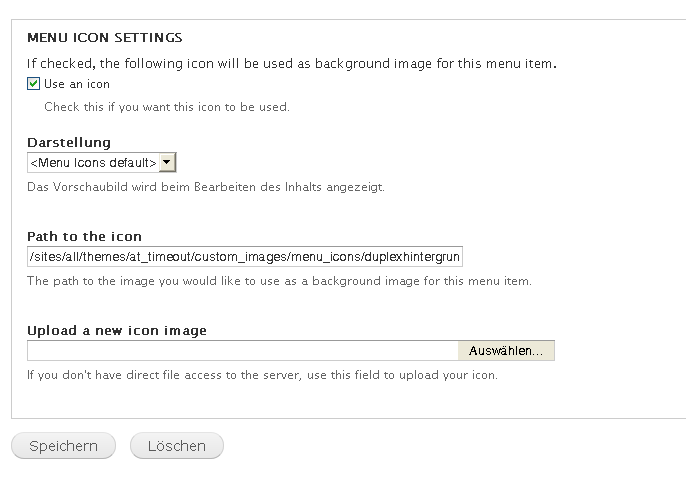Image resolution: width=686 pixels, height=485 pixels.
Task: Click the 'Path to the icon' label
Action: click(x=84, y=237)
